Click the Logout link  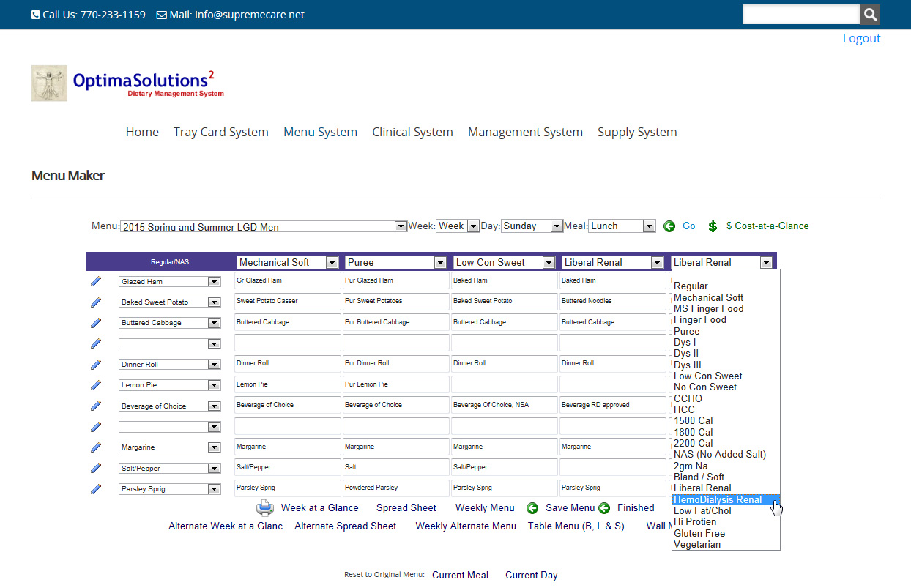(x=861, y=38)
